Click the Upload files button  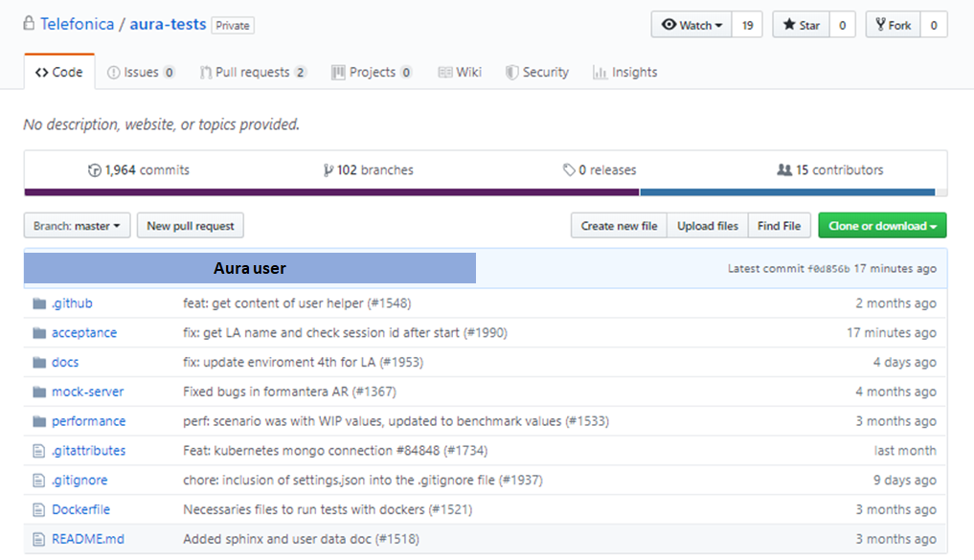click(708, 225)
